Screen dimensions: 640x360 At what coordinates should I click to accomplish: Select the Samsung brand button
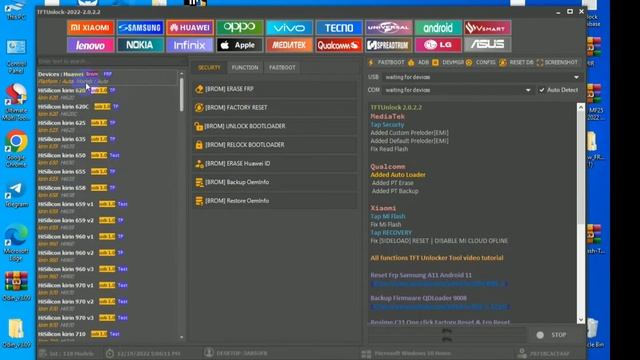(140, 28)
